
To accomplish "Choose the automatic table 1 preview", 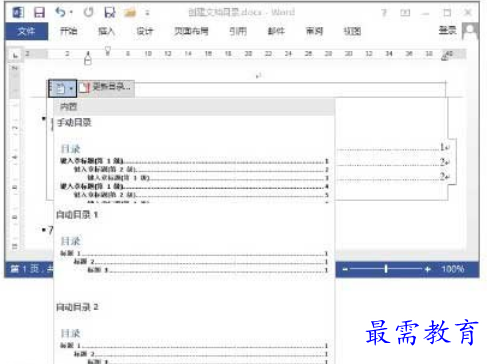I will click(194, 255).
